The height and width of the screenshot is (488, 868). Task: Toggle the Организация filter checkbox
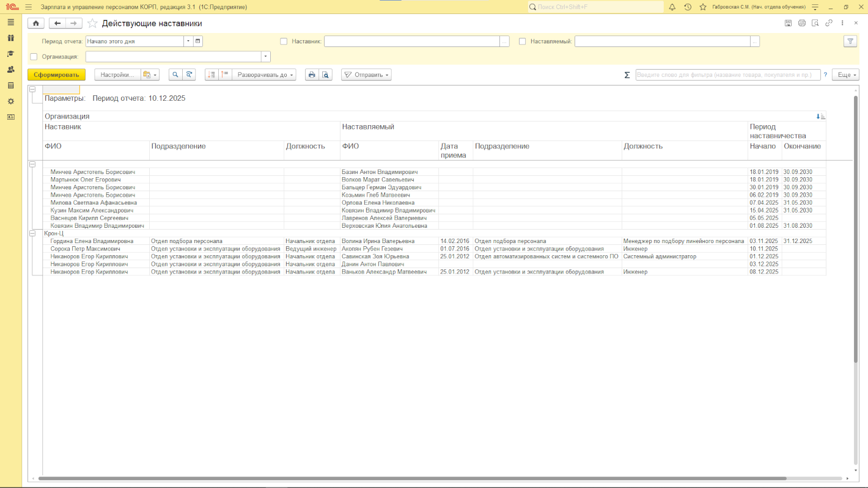pos(34,57)
